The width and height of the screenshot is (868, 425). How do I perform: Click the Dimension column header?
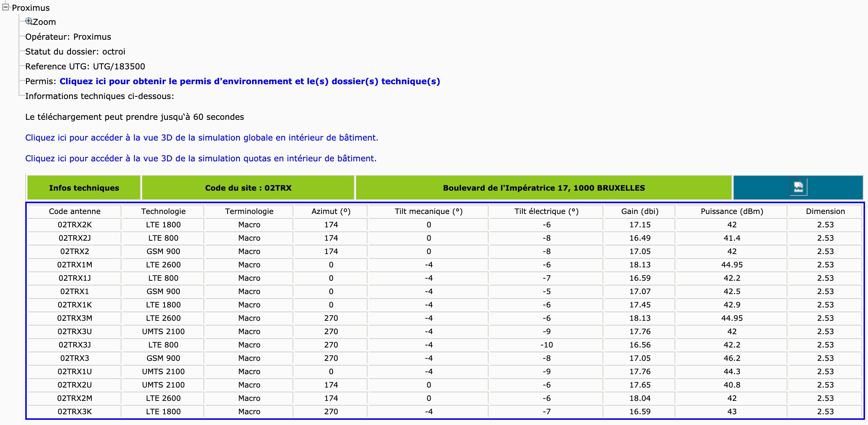(x=825, y=211)
